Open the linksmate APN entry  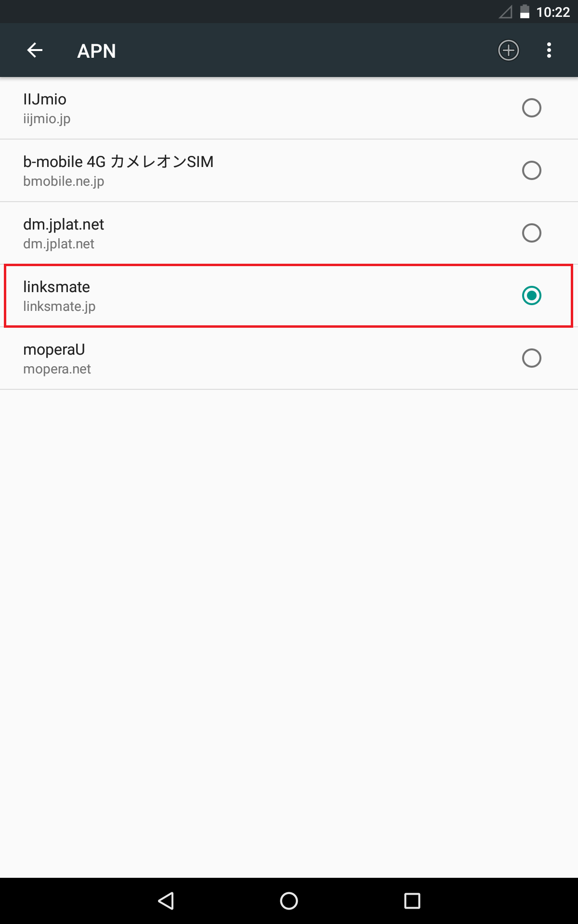coord(193,296)
